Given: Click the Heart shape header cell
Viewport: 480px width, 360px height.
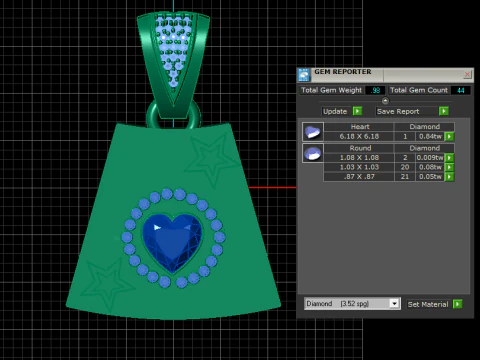Looking at the screenshot, I should click(359, 127).
